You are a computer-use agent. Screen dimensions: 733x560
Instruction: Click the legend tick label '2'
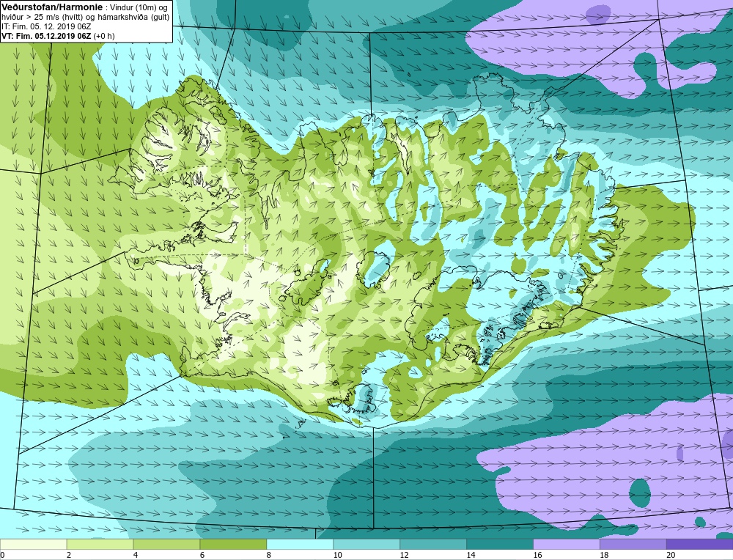[69, 555]
